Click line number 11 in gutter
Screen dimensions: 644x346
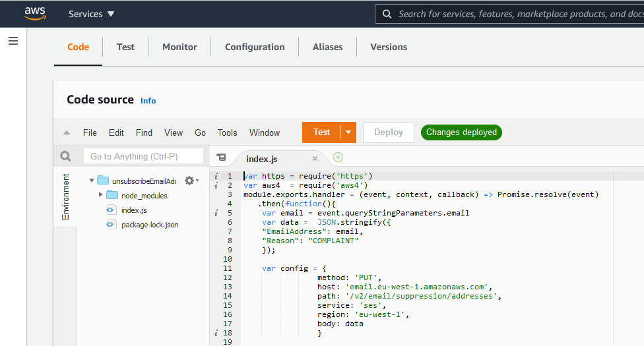tap(228, 268)
